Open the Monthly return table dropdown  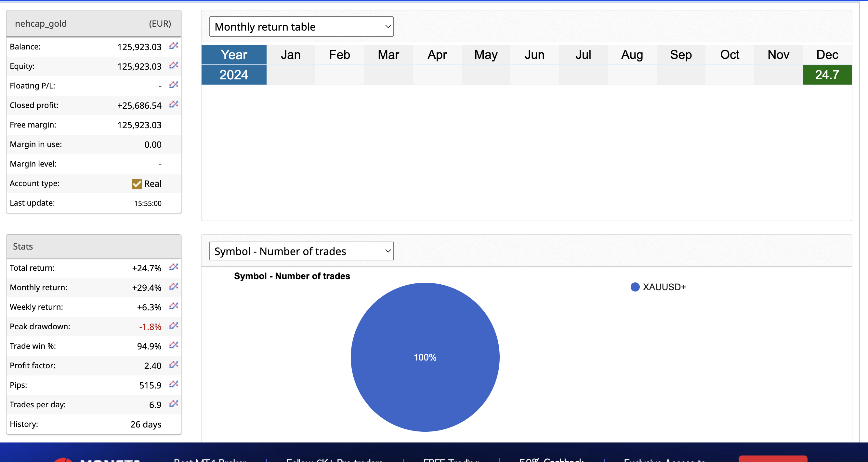[301, 27]
